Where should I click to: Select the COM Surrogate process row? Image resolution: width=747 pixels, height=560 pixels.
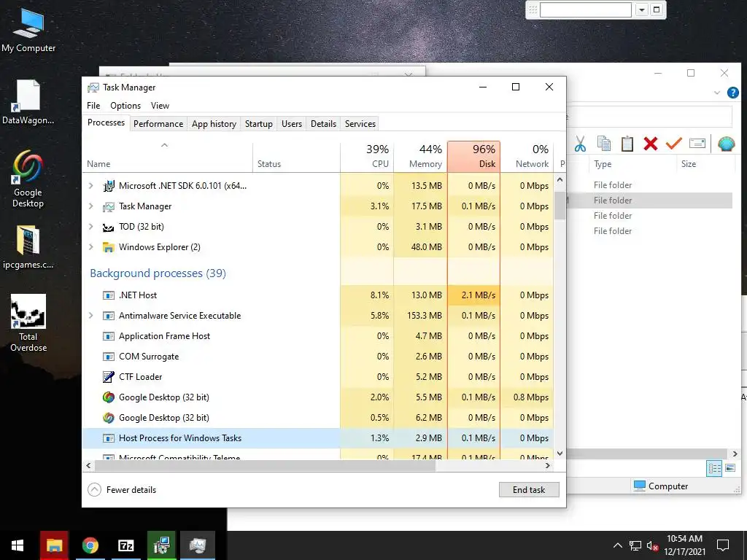point(318,356)
